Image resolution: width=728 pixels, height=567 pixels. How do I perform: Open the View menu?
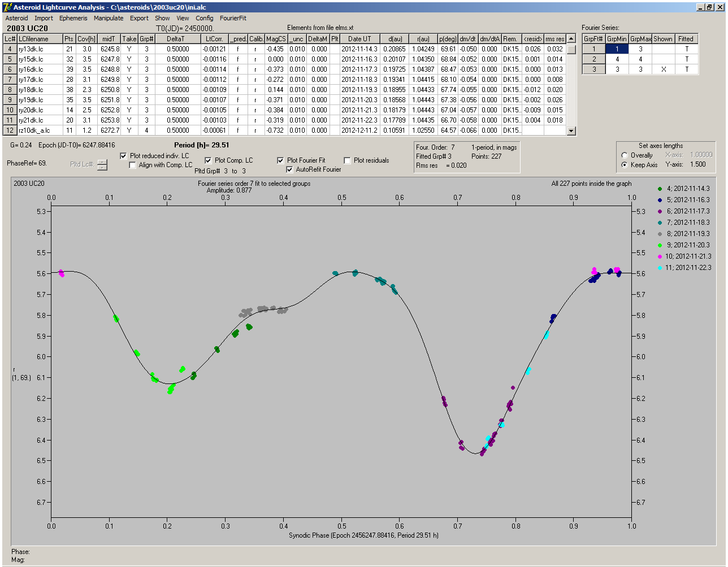(x=183, y=18)
